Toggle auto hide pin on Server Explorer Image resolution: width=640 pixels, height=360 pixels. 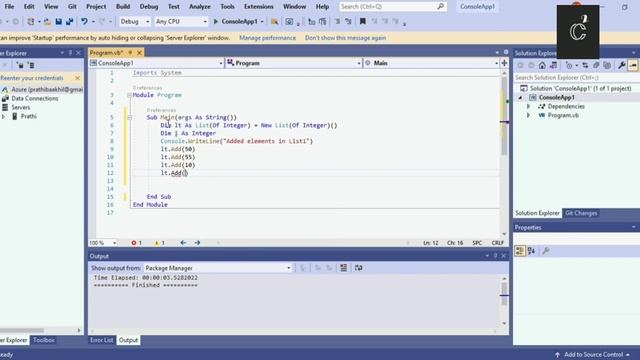70,53
